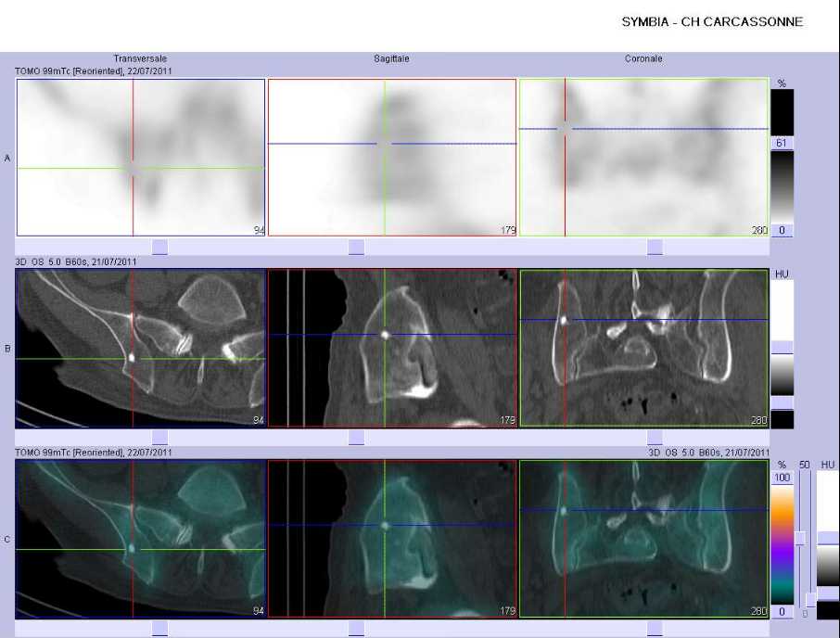The width and height of the screenshot is (840, 638).
Task: Click slice number 280 in fused coronale view
Action: [x=759, y=611]
